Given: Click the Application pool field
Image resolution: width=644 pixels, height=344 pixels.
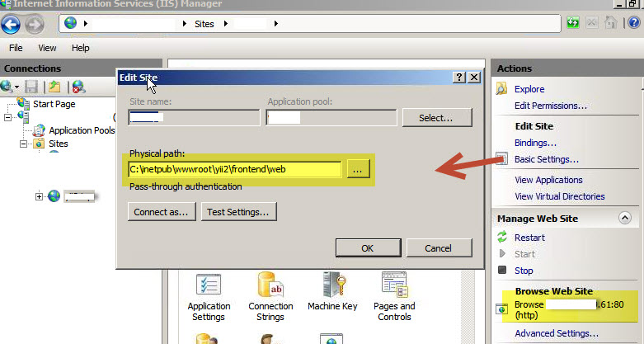Looking at the screenshot, I should pyautogui.click(x=331, y=118).
